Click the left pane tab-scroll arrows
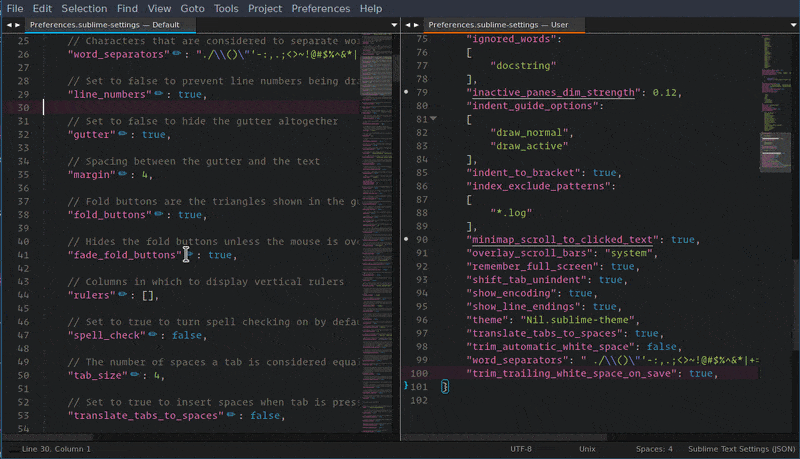Image resolution: width=800 pixels, height=459 pixels. point(14,24)
